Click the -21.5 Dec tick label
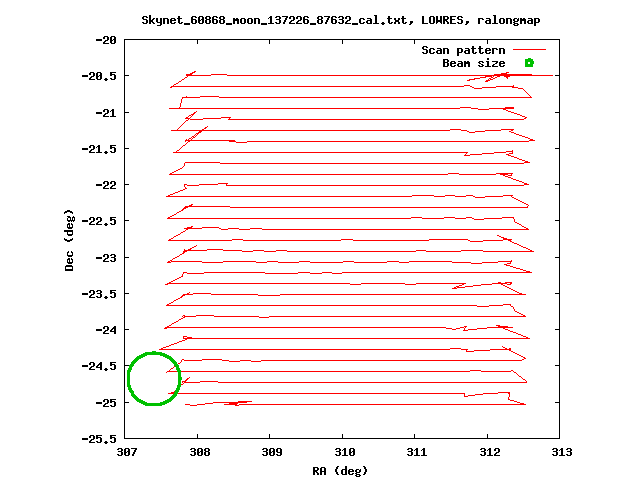The width and height of the screenshot is (640, 480). [x=99, y=149]
